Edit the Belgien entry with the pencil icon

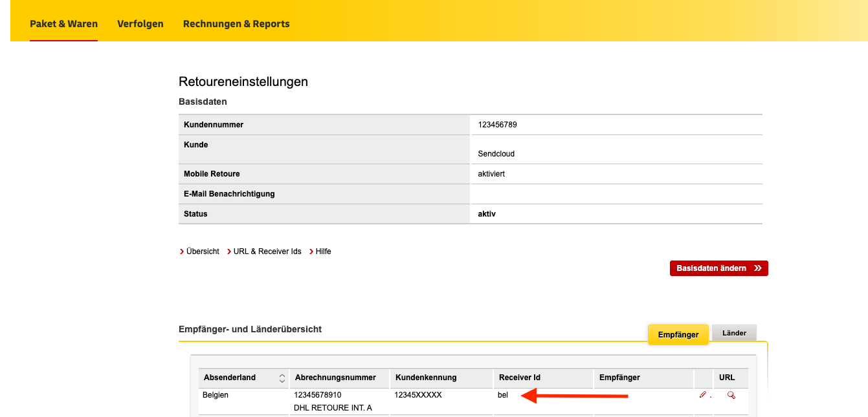pos(703,395)
